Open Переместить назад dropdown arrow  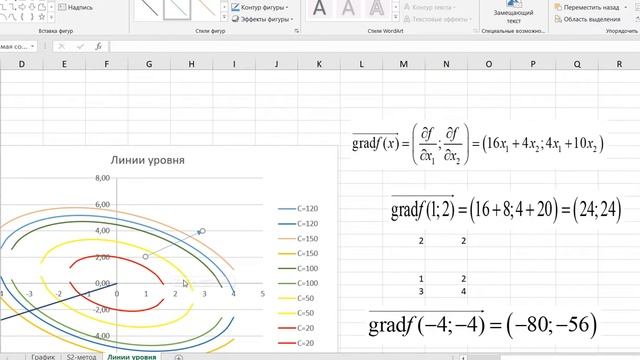tap(626, 7)
